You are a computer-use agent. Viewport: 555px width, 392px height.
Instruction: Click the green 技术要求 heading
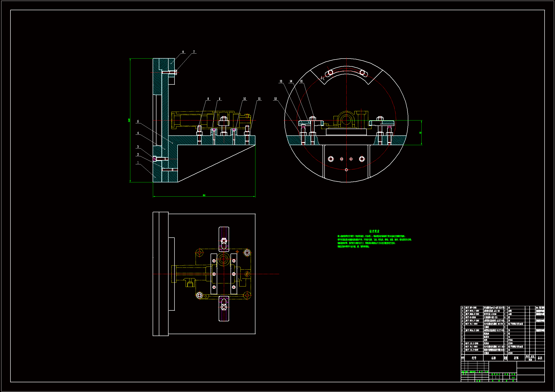point(374,231)
